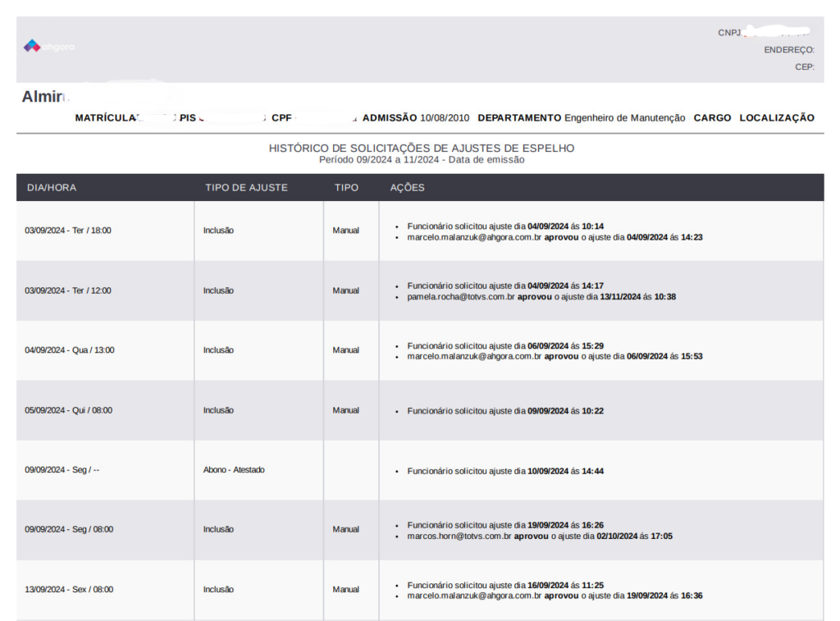Click the marcelo.malanzuk email in the 13/09/2024 row
Viewport: 840px width, 621px height.
(474, 596)
